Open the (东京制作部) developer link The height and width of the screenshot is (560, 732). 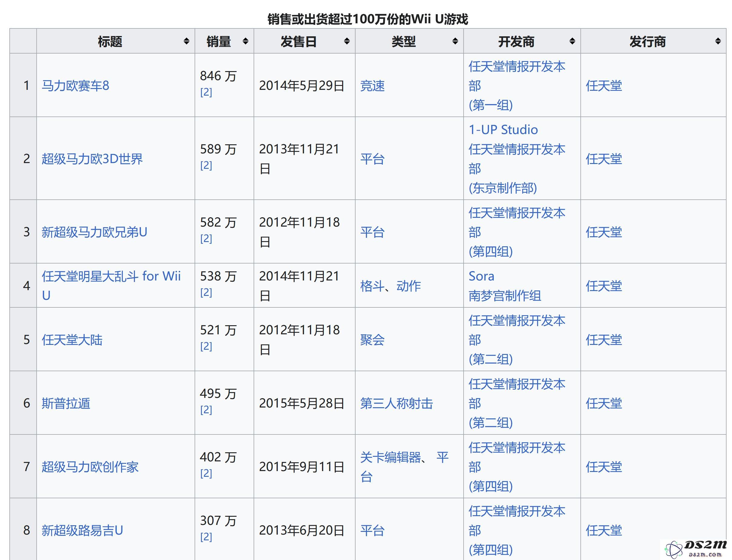pos(503,188)
